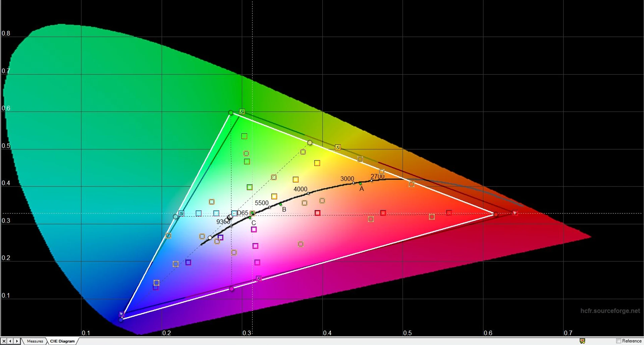Click the 5500 color temperature label

[262, 203]
